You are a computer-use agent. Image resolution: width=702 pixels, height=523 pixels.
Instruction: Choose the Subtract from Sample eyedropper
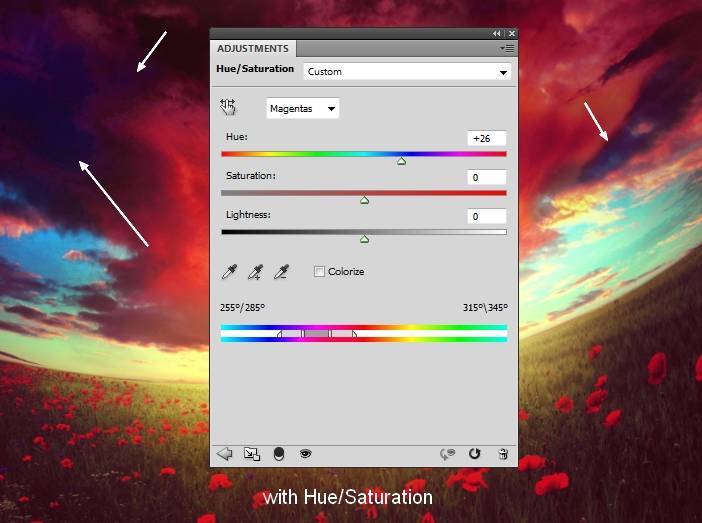coord(282,272)
